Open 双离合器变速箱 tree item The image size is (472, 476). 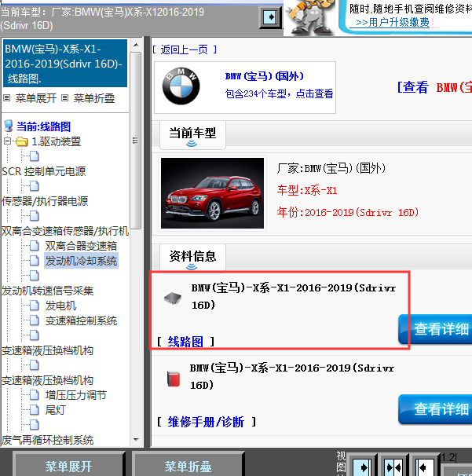pyautogui.click(x=81, y=246)
